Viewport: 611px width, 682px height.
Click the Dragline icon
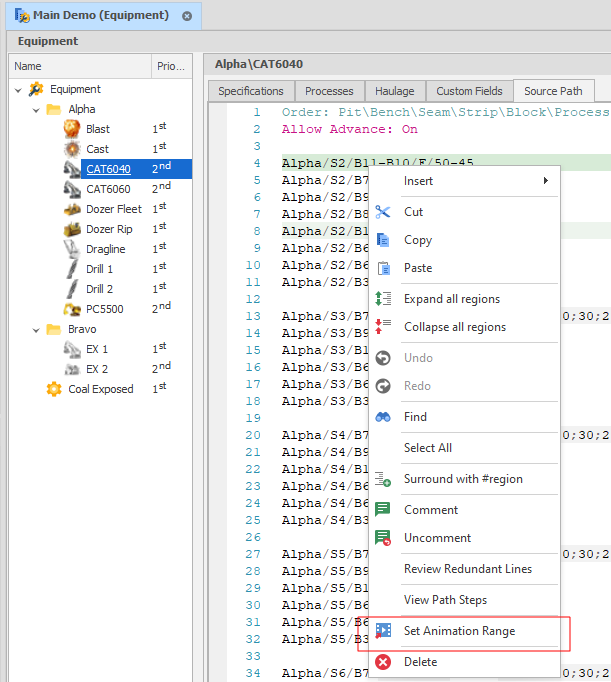pos(72,249)
